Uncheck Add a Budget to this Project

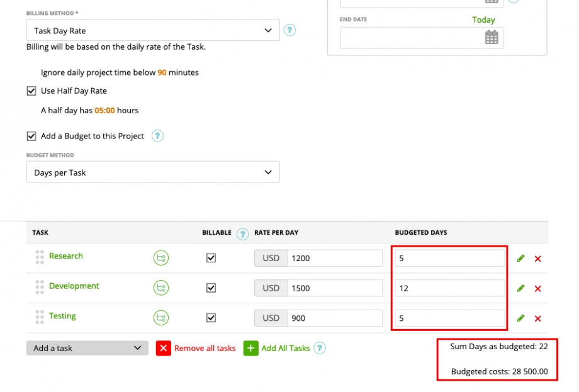click(x=31, y=136)
